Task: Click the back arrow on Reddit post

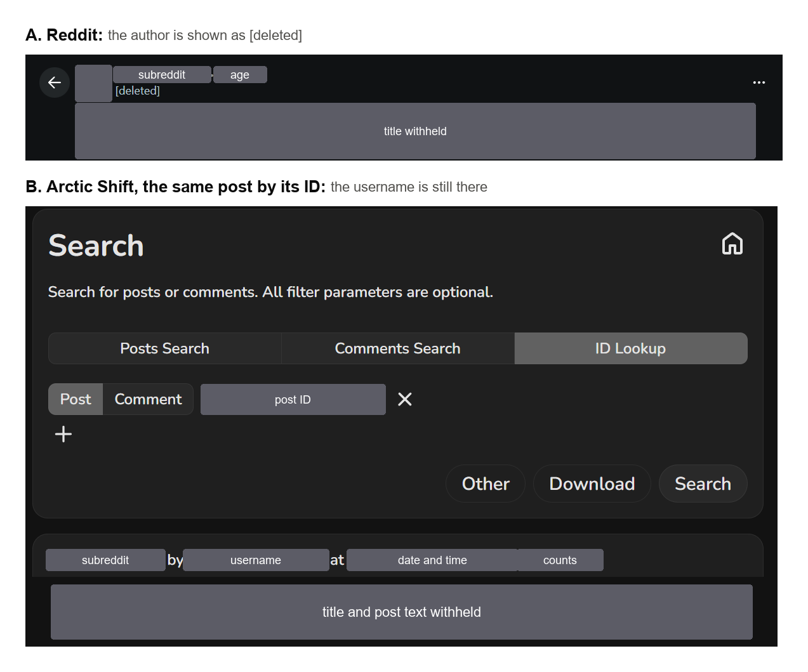Action: click(55, 82)
